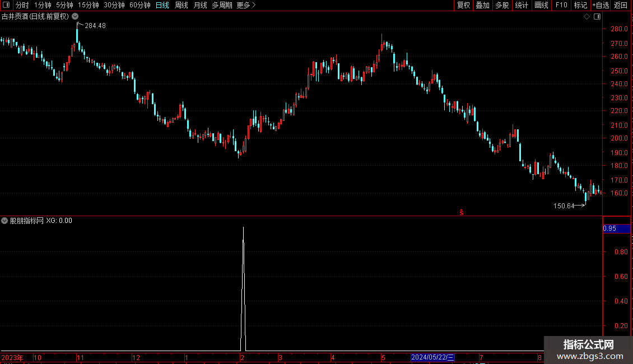Expand the 股朋指标网 indicator menu circle
This screenshot has height=364, width=633.
[4, 221]
